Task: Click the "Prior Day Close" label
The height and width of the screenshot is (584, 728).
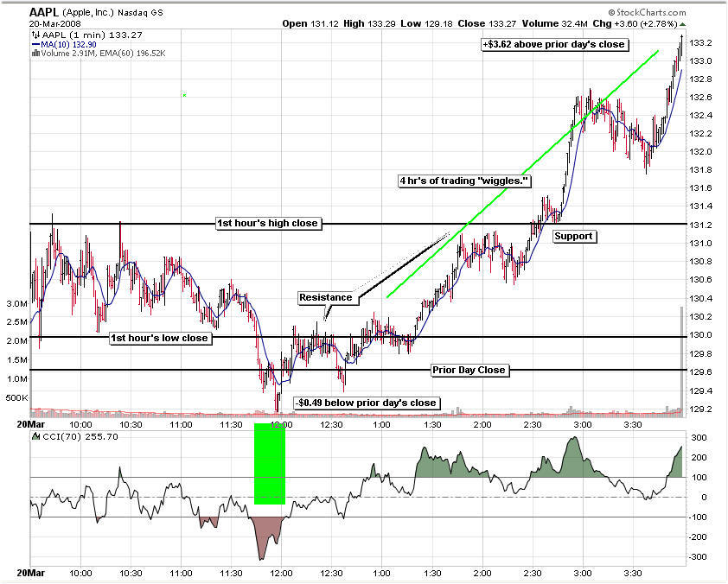Action: [x=469, y=370]
